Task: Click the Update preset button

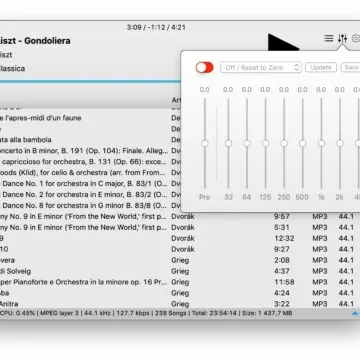Action: 321,68
